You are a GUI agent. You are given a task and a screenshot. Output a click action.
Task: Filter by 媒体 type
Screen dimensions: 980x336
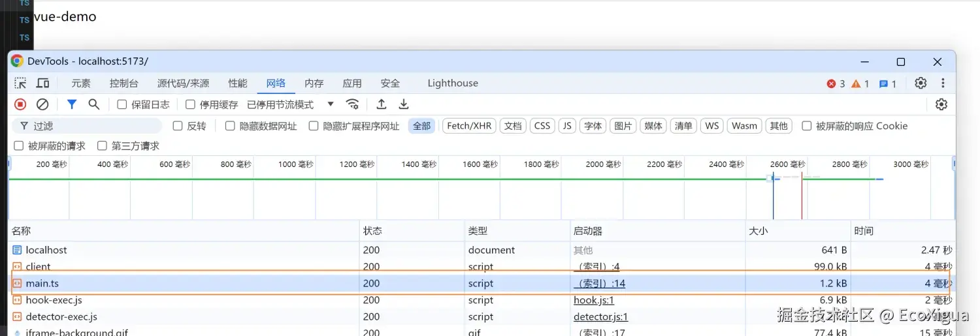coord(653,126)
